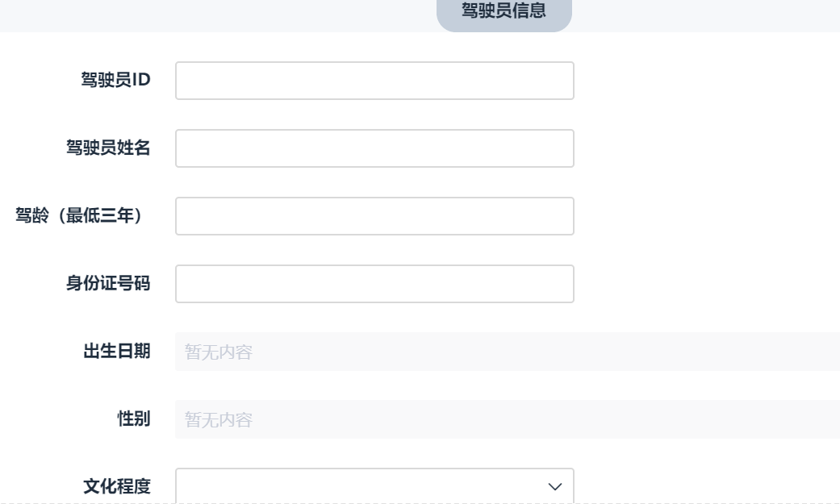Focus the 驾驶员姓名 text box
The image size is (840, 504).
374,148
